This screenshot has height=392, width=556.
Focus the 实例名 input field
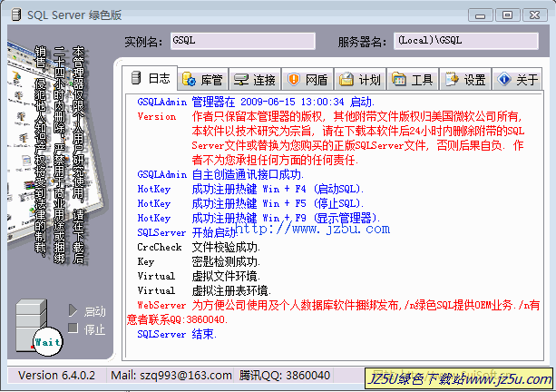point(242,41)
